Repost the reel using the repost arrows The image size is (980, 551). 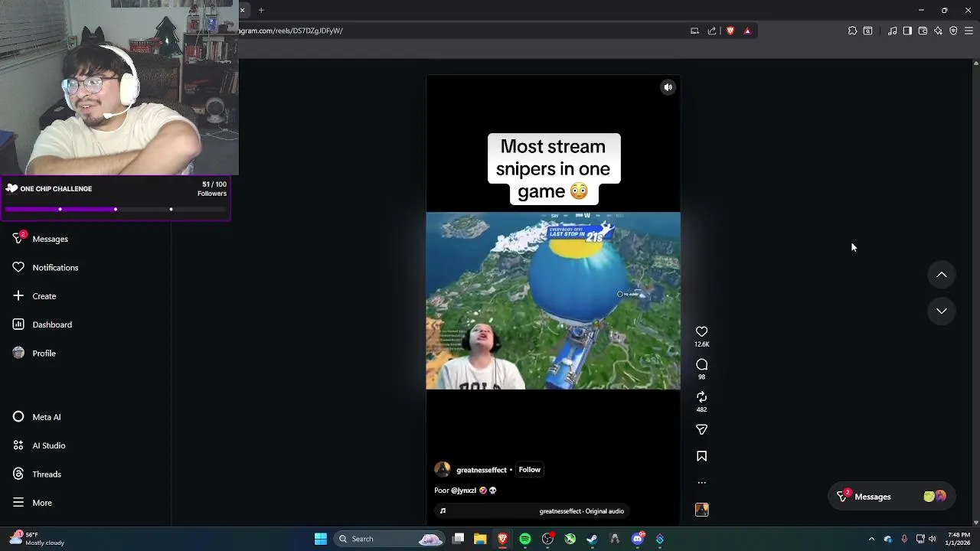point(701,396)
